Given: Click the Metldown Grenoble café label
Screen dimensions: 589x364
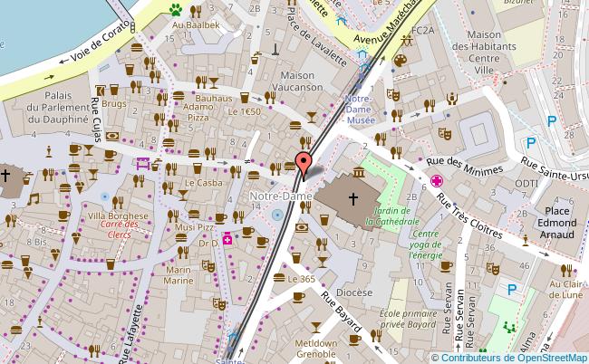Looking at the screenshot, I should 316,350.
